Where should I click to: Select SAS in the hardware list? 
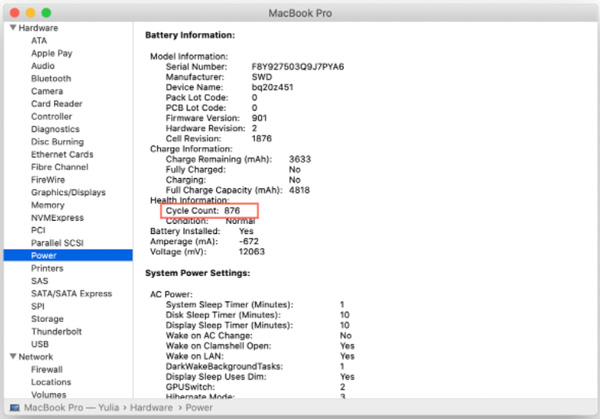pos(39,281)
